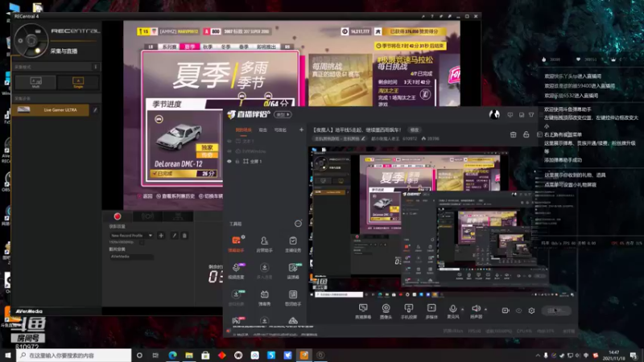This screenshot has width=644, height=362.
Task: Add 直播屏幕 screen capture source
Action: [x=363, y=311]
